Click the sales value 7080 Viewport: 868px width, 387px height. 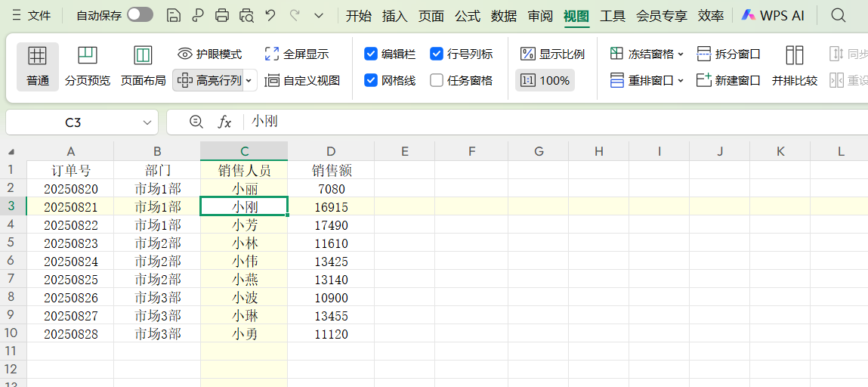331,189
